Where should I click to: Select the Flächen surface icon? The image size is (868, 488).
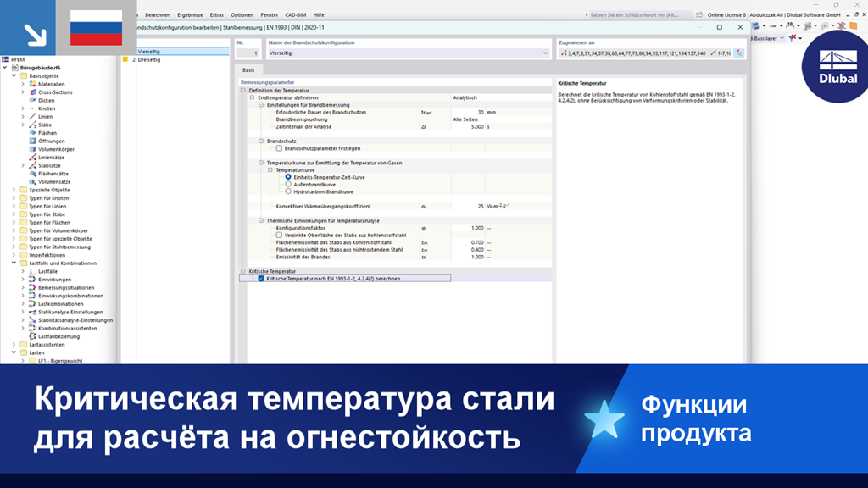click(x=33, y=133)
